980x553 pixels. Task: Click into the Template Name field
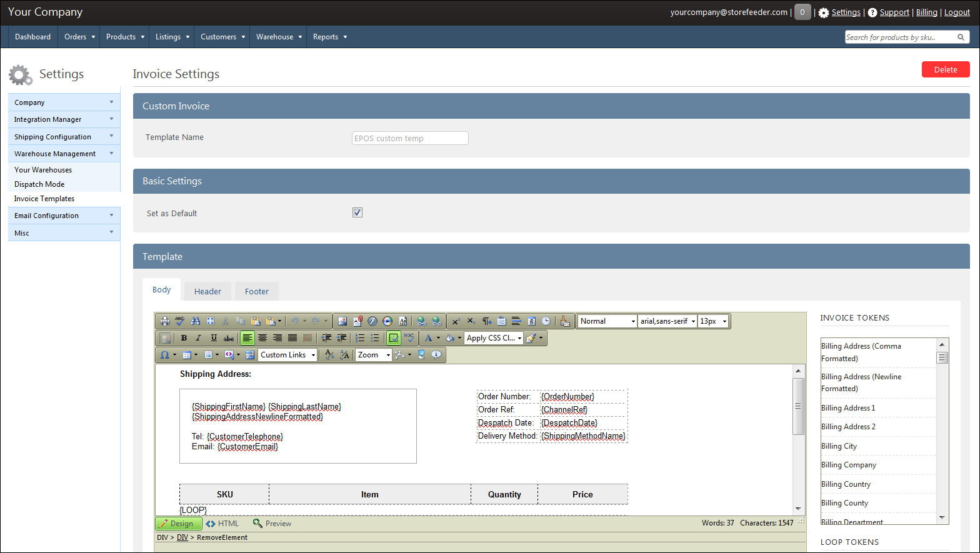click(x=410, y=138)
